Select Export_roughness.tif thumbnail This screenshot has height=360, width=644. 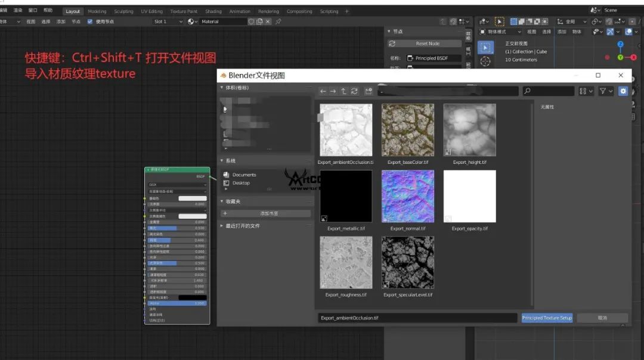click(x=346, y=262)
